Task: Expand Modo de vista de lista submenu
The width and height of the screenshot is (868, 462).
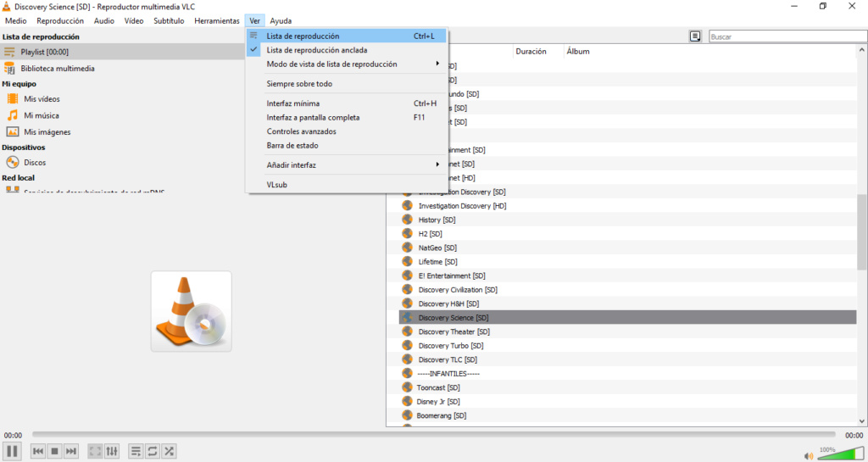Action: [x=347, y=64]
